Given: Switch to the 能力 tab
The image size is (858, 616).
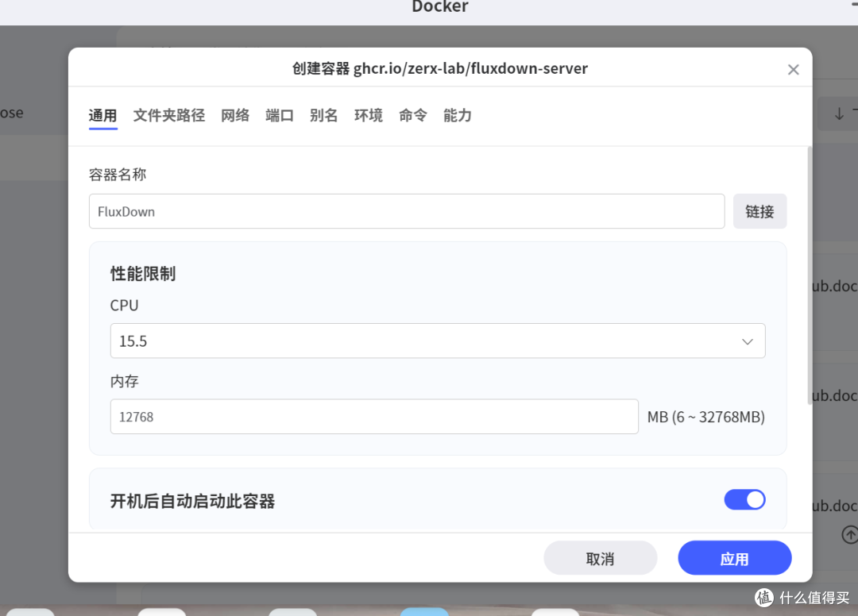Looking at the screenshot, I should coord(458,115).
